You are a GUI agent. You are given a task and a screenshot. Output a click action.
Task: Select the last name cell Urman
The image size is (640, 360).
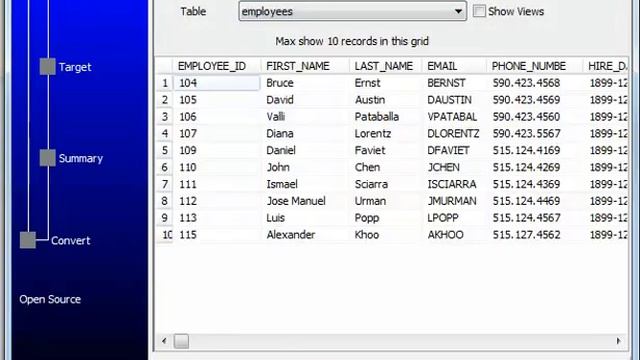click(386, 201)
